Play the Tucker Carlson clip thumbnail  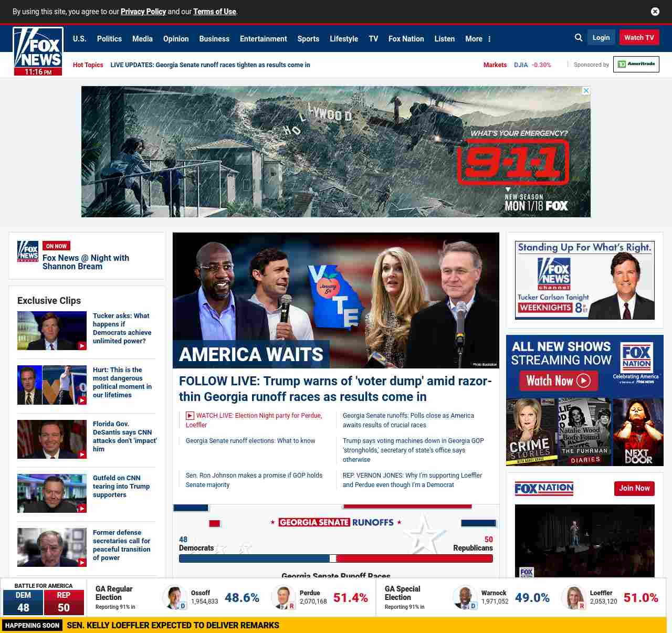(x=52, y=331)
